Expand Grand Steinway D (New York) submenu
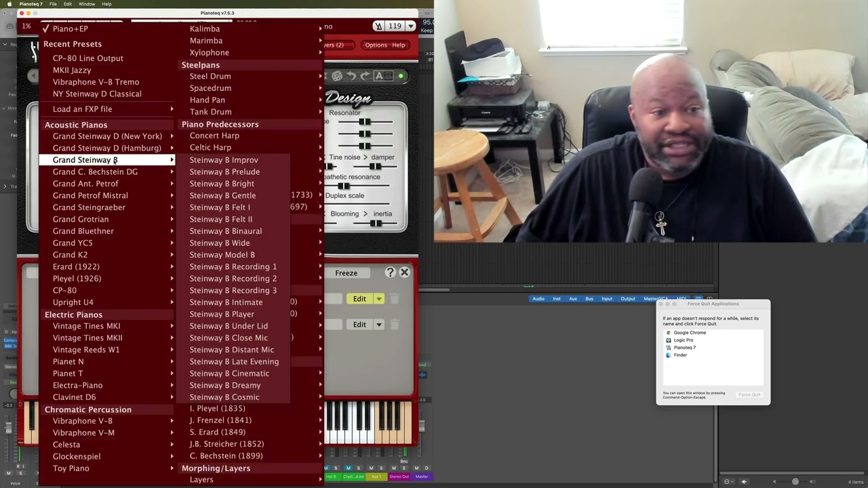 click(x=108, y=136)
